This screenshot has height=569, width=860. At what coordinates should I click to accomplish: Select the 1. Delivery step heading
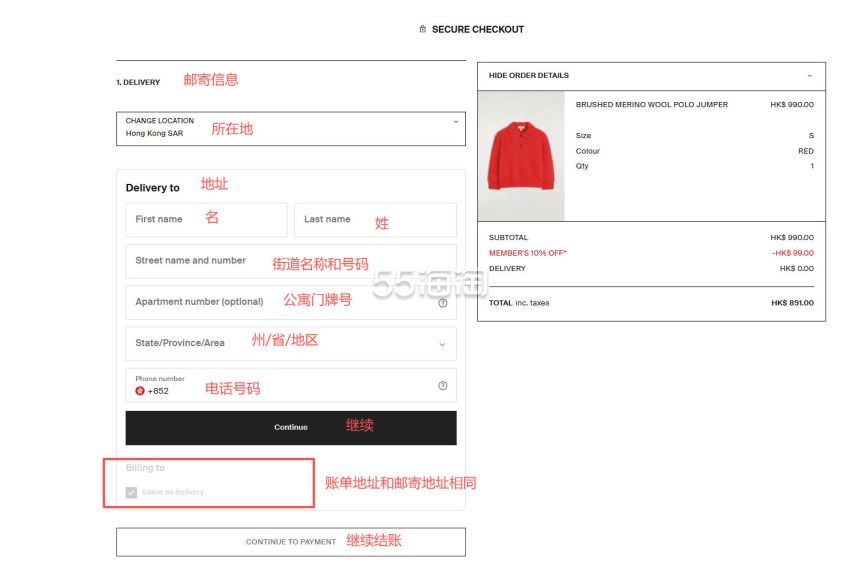138,83
